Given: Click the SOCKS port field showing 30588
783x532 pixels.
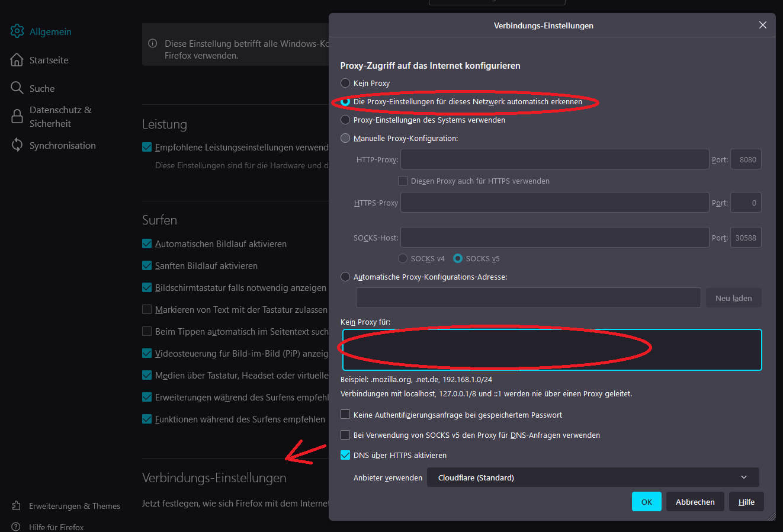Looking at the screenshot, I should (x=746, y=238).
